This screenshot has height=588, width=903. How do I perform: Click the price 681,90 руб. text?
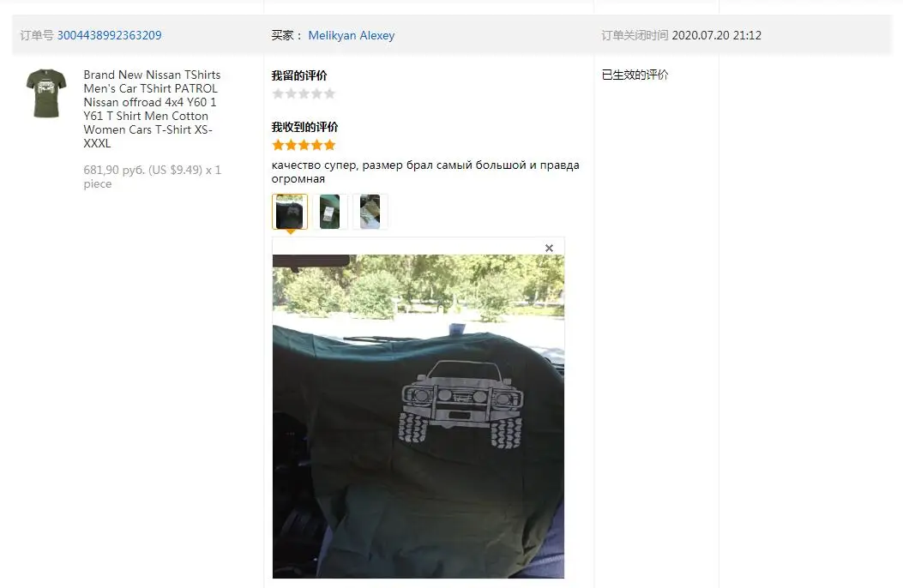pos(114,170)
